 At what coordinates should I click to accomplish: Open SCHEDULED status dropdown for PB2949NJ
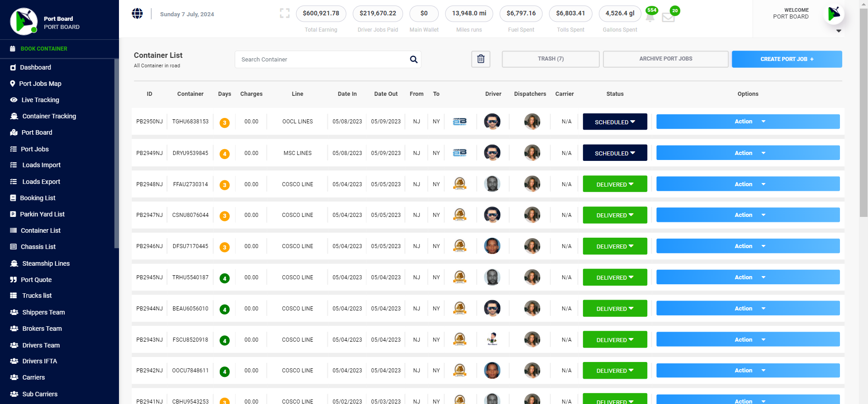click(615, 153)
